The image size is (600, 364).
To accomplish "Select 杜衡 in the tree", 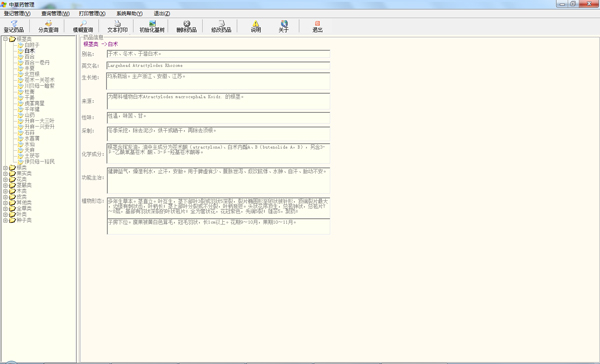I will [x=29, y=91].
